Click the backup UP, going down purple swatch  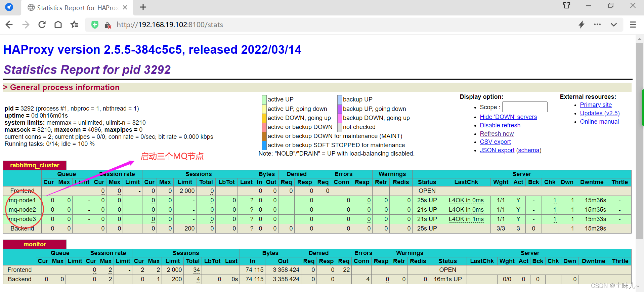coord(340,109)
